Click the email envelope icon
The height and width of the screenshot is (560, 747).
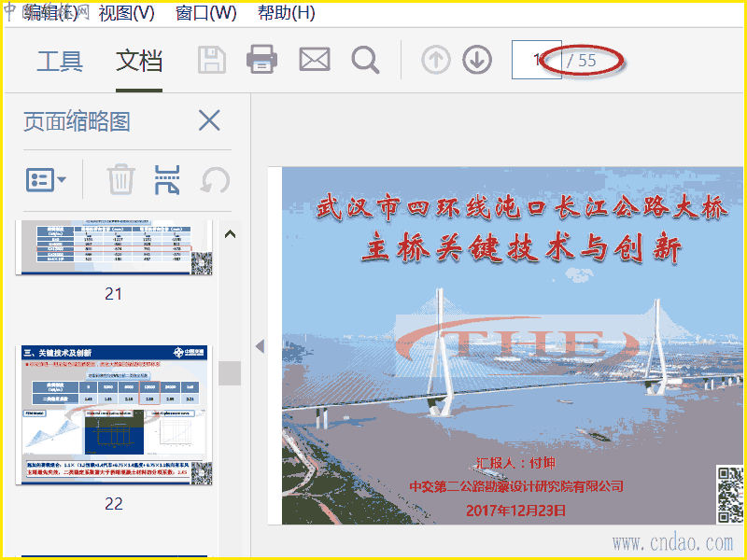point(315,60)
